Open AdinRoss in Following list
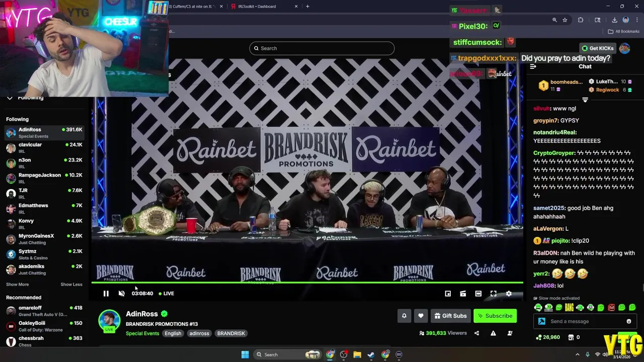 [x=44, y=133]
